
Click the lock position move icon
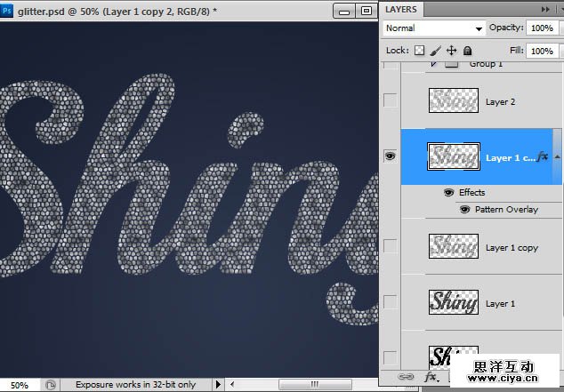(x=452, y=52)
